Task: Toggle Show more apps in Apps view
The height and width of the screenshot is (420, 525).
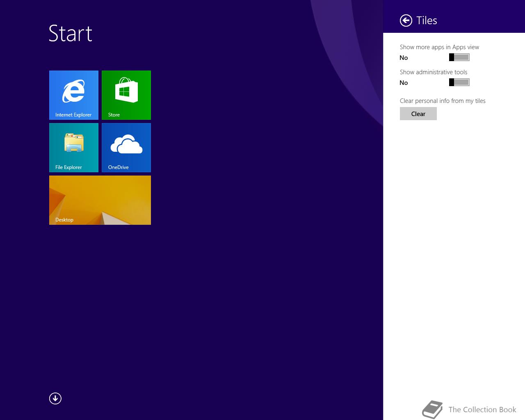Action: [459, 57]
